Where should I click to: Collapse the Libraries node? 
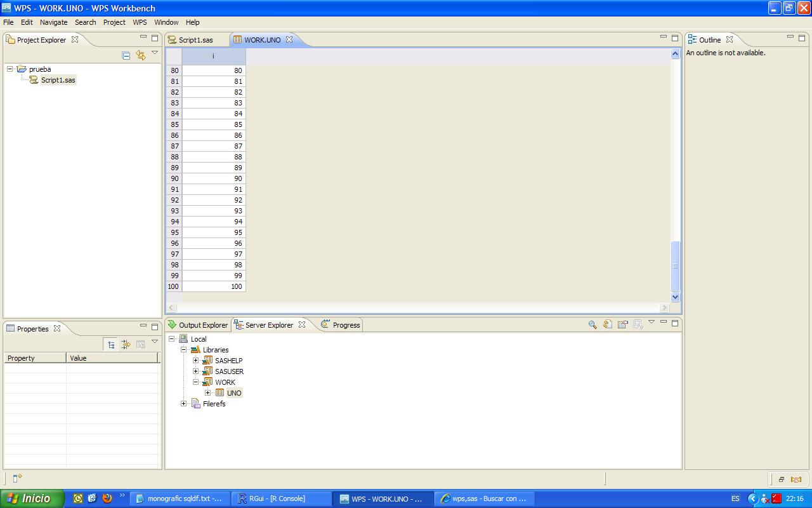183,350
